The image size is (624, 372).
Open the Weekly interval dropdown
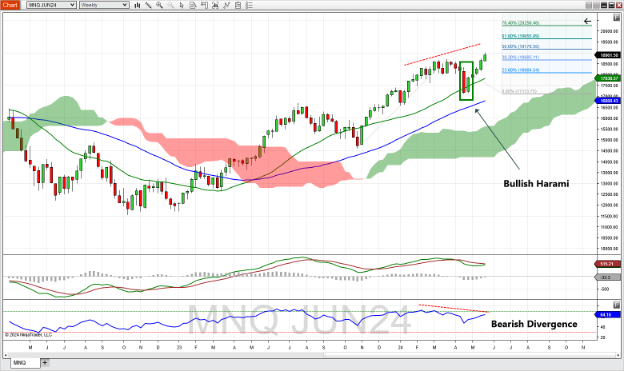[104, 5]
